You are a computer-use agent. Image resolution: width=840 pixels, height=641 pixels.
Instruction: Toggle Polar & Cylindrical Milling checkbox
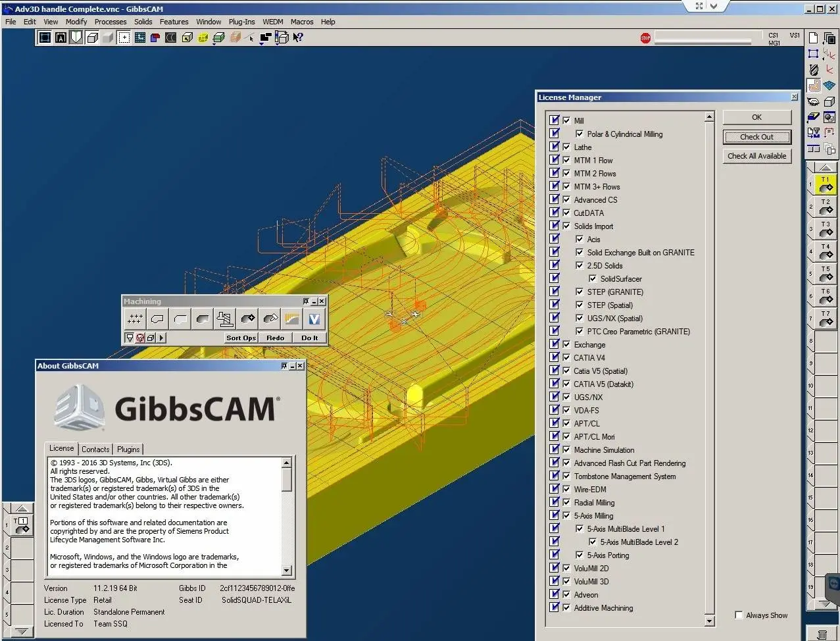pos(580,134)
